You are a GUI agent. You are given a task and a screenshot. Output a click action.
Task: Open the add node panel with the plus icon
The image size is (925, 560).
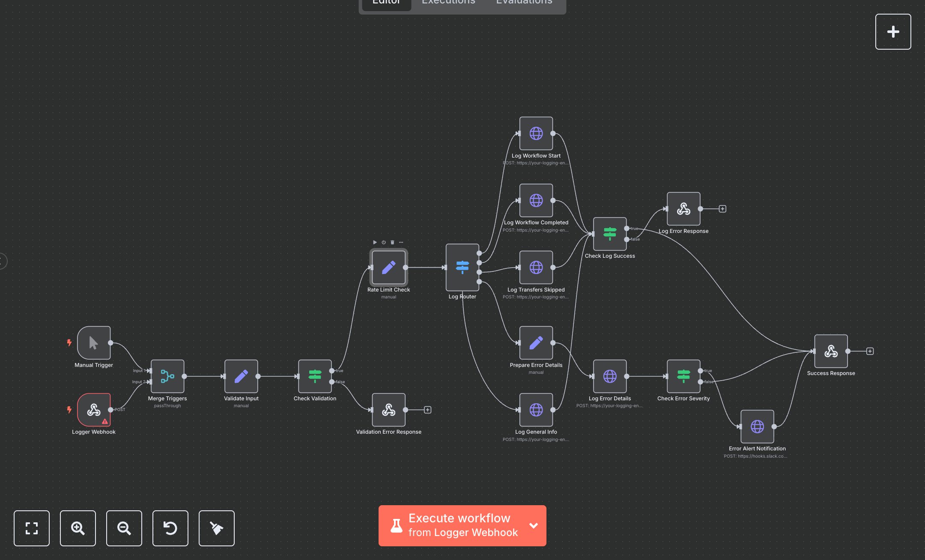pyautogui.click(x=893, y=31)
